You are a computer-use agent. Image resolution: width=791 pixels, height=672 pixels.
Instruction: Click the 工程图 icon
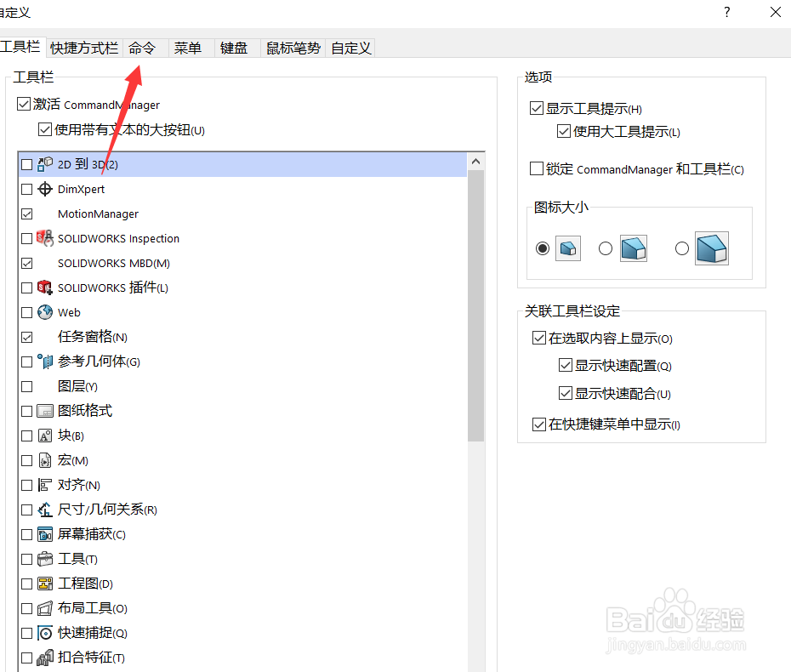tap(45, 584)
